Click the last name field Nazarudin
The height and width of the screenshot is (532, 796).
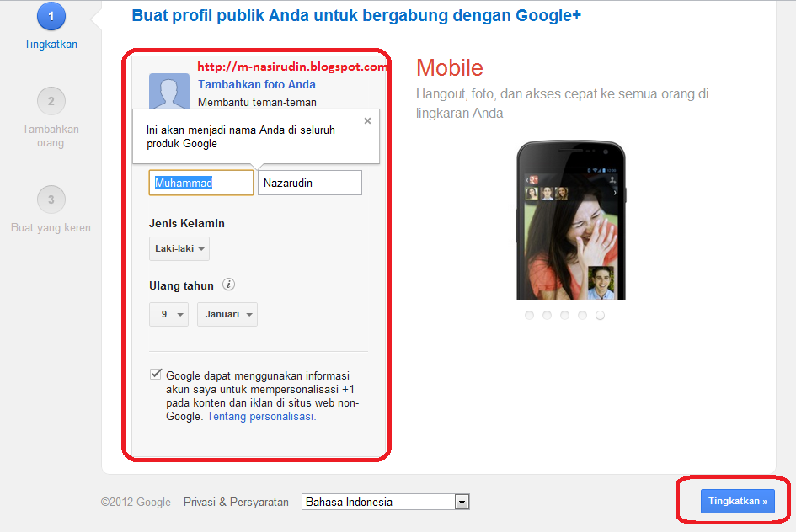coord(310,183)
